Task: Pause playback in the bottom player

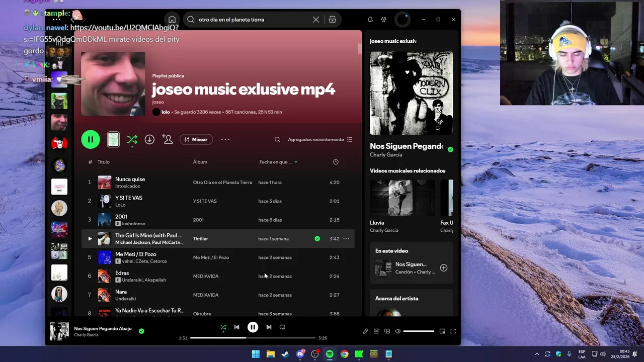Action: [x=253, y=327]
